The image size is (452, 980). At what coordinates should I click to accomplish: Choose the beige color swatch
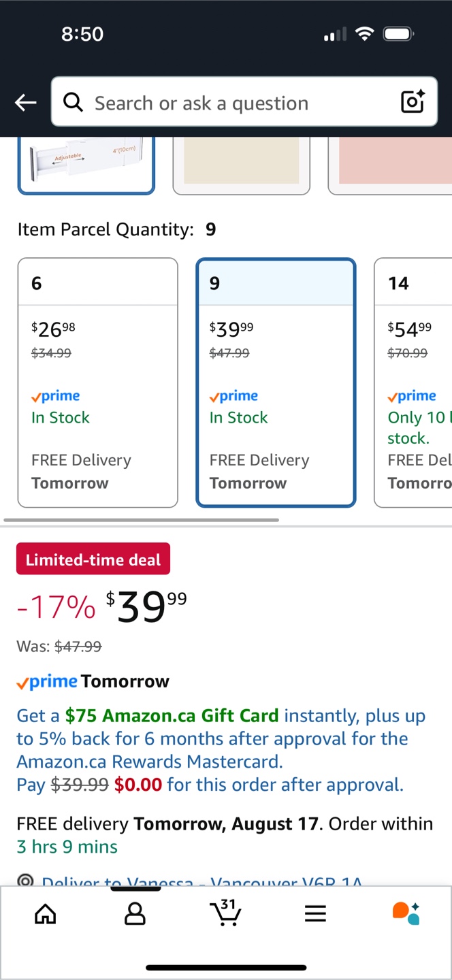pos(241,163)
